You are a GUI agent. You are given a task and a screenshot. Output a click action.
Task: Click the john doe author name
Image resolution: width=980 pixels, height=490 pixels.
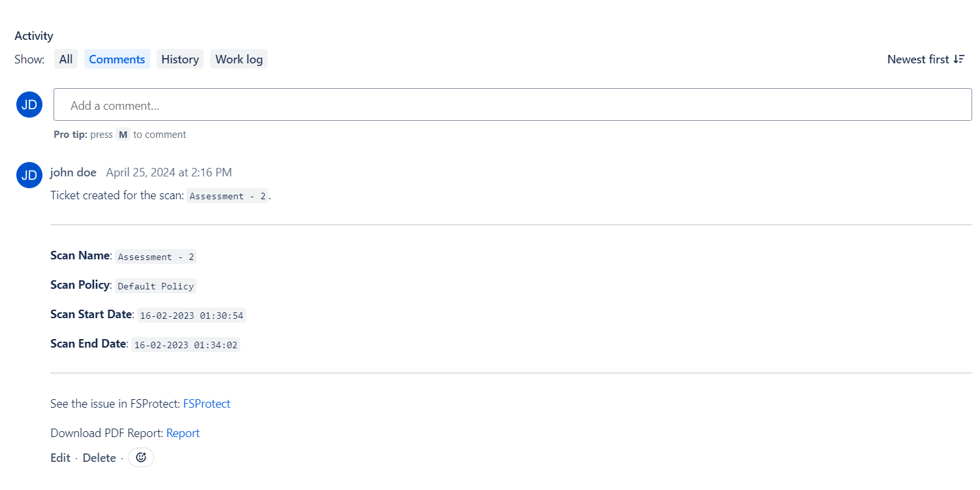pyautogui.click(x=73, y=172)
